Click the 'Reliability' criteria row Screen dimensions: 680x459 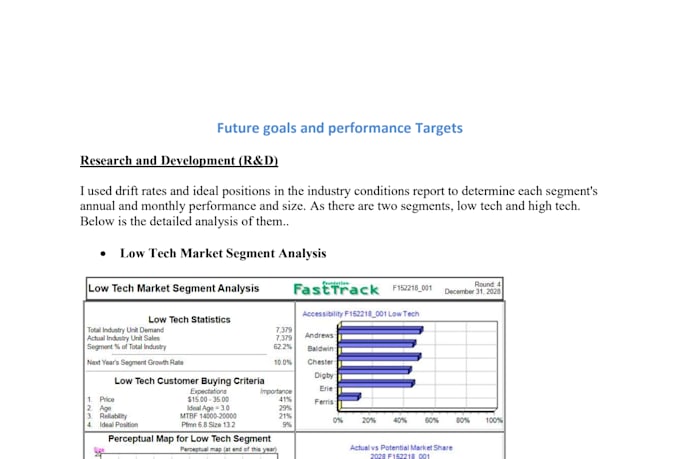[x=190, y=416]
